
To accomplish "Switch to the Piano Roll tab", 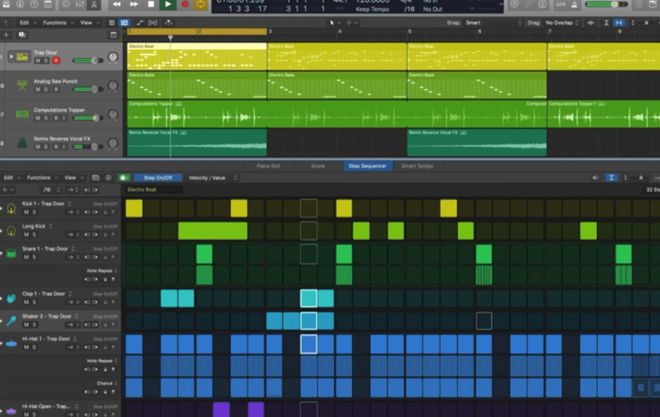I will pos(268,166).
